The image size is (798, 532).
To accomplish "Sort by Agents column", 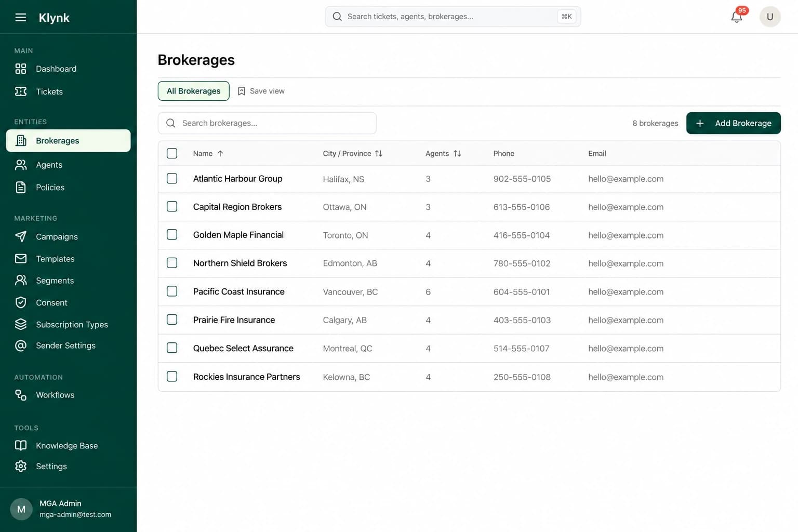I will (x=443, y=153).
